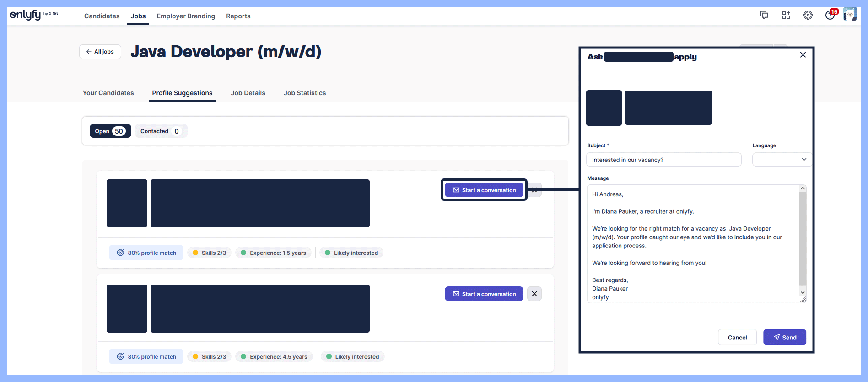Open the Candidates menu

point(102,16)
